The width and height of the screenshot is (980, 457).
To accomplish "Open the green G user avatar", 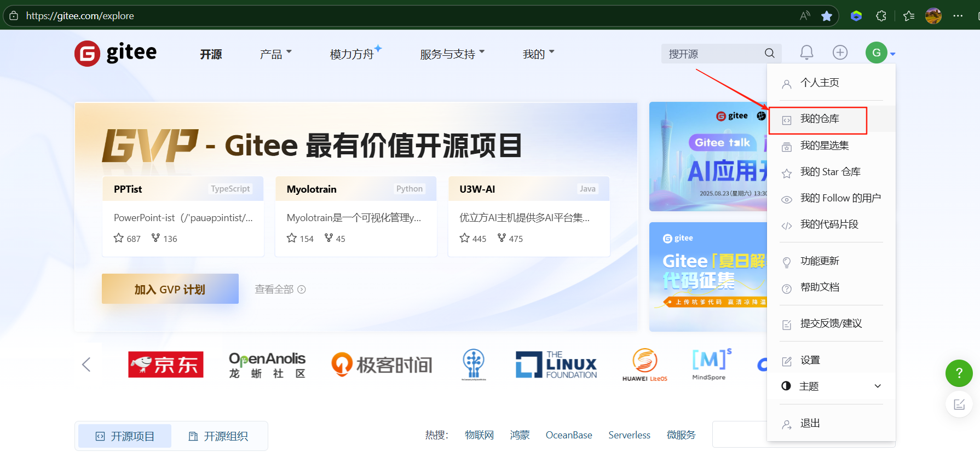I will [876, 53].
